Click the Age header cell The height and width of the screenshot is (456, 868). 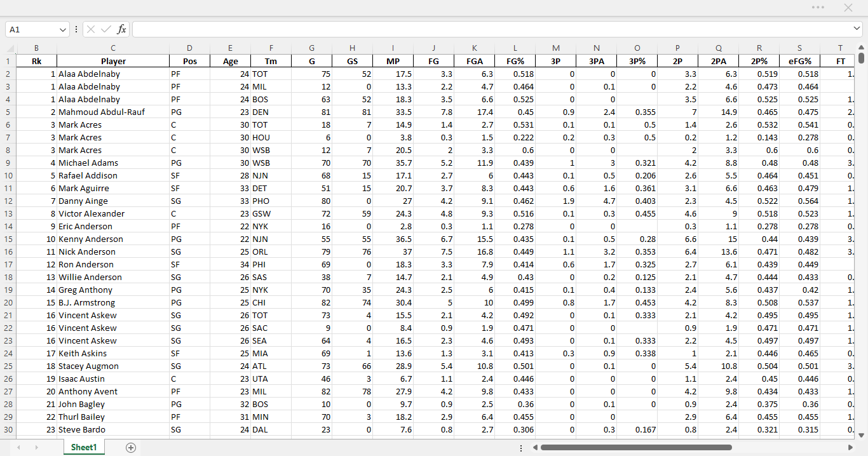tap(230, 61)
